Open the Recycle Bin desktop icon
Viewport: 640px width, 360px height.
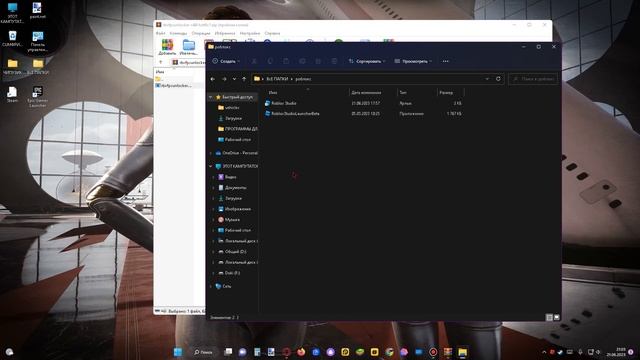point(12,39)
